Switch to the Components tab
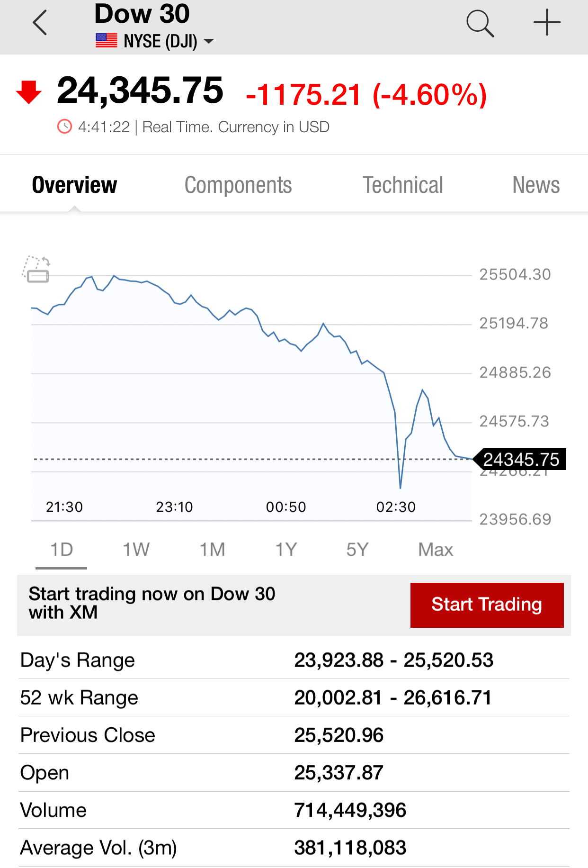This screenshot has width=588, height=868. (x=238, y=185)
